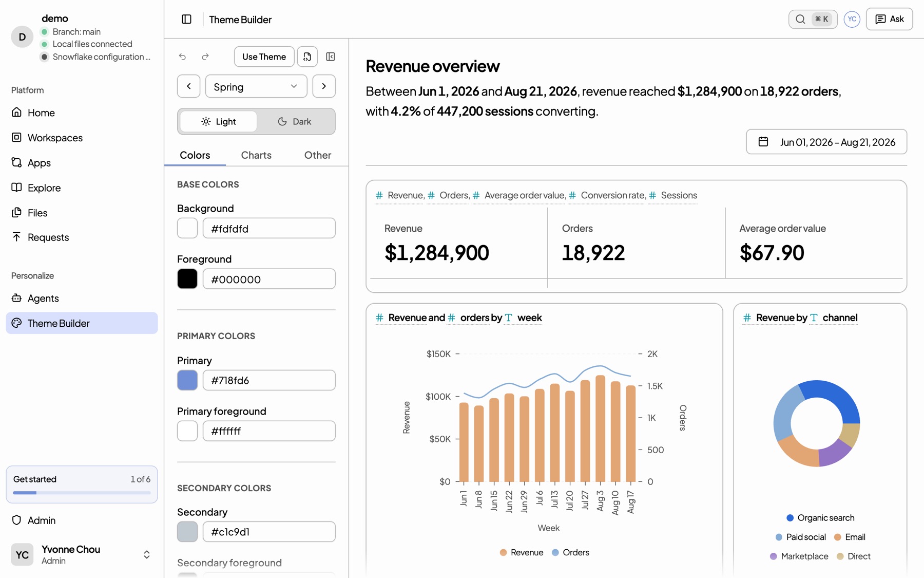Click the calendar icon in date range
The width and height of the screenshot is (924, 578).
point(763,142)
